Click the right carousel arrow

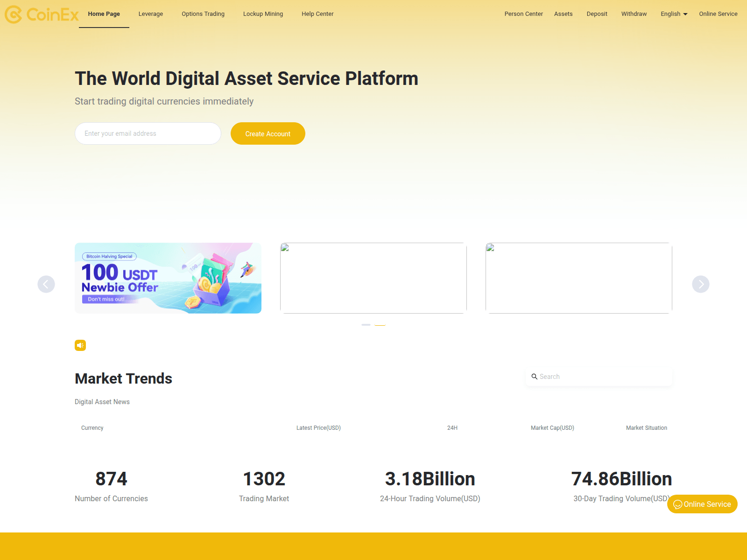(700, 284)
